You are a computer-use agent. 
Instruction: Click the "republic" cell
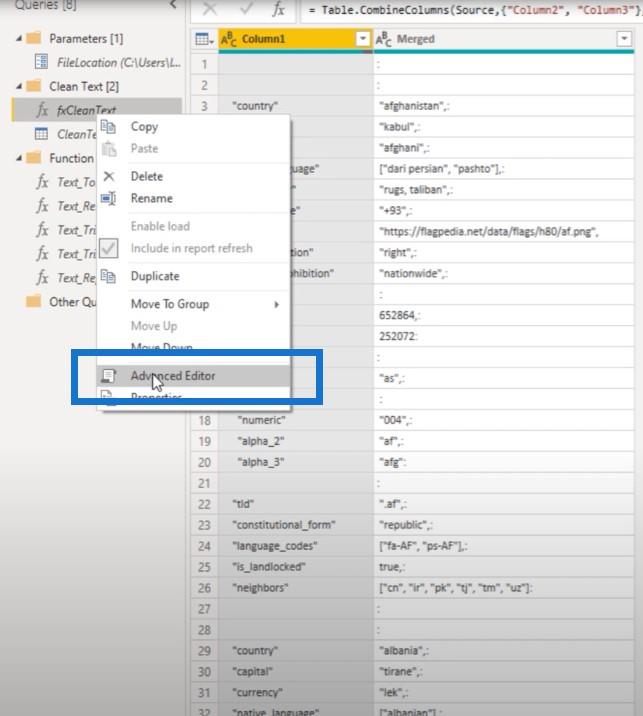[x=504, y=525]
